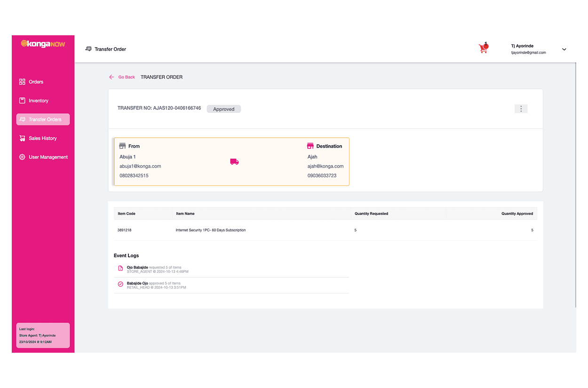
Task: Click the KongaNow logo
Action: click(x=43, y=44)
